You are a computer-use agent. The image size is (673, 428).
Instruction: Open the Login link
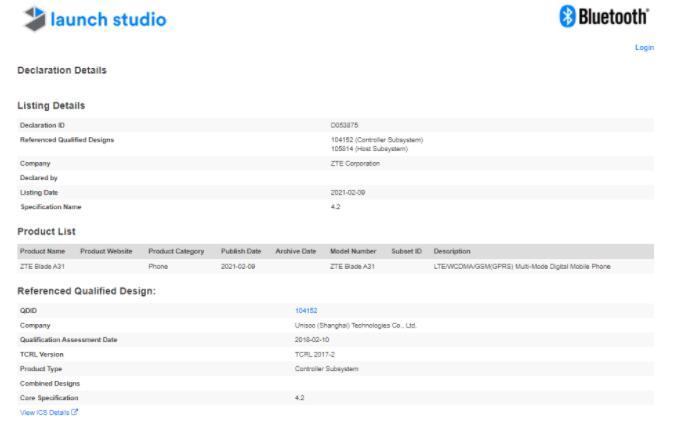coord(644,48)
